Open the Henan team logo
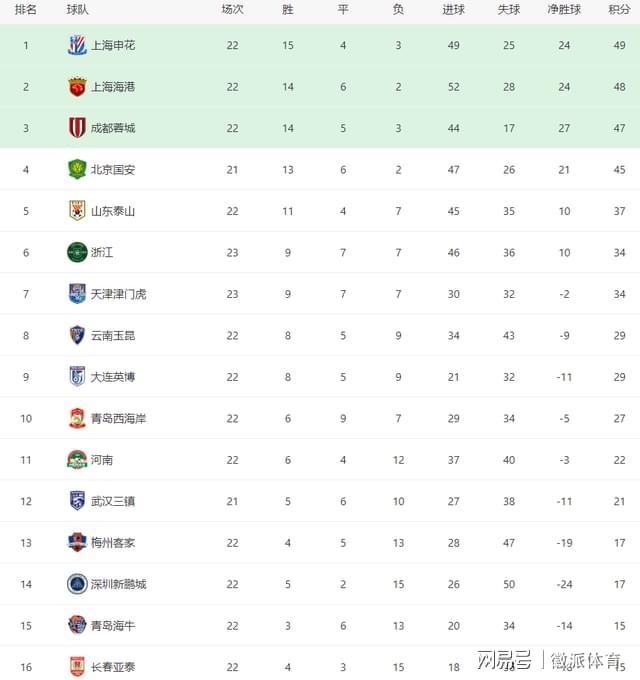Viewport: 640px width, 680px height. coord(77,460)
